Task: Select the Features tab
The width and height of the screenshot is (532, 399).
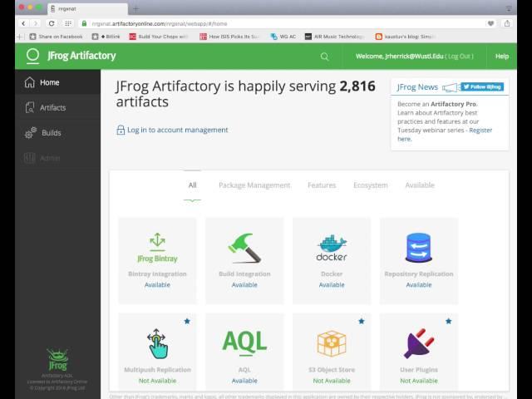Action: point(322,185)
